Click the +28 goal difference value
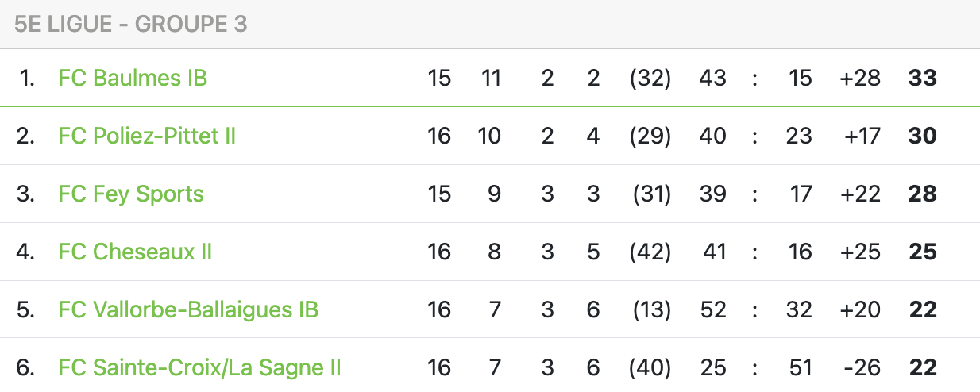This screenshot has height=392, width=980. pos(860,78)
